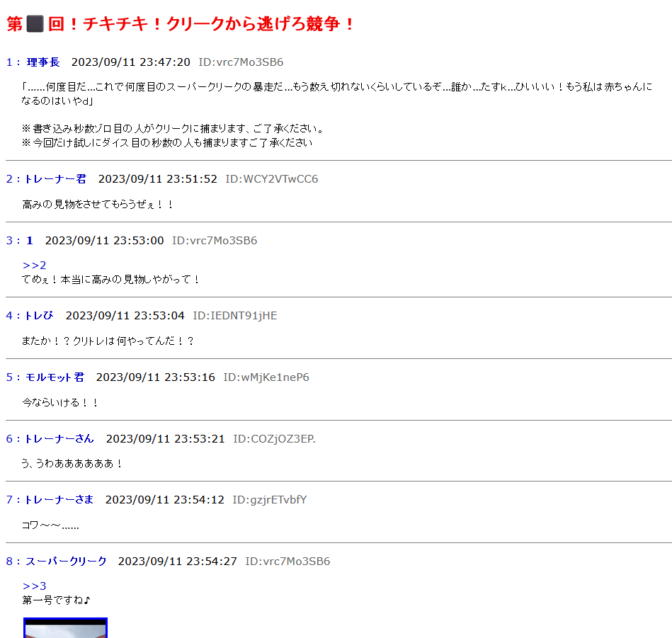
Task: Select post number 7 link
Action: pos(10,499)
